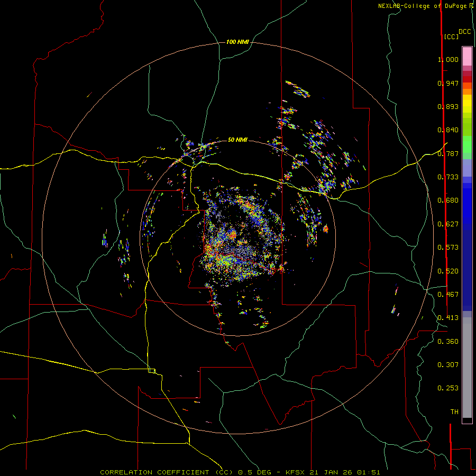Click the DCC label above the color bar
Image resolution: width=476 pixels, height=476 pixels.
(464, 32)
